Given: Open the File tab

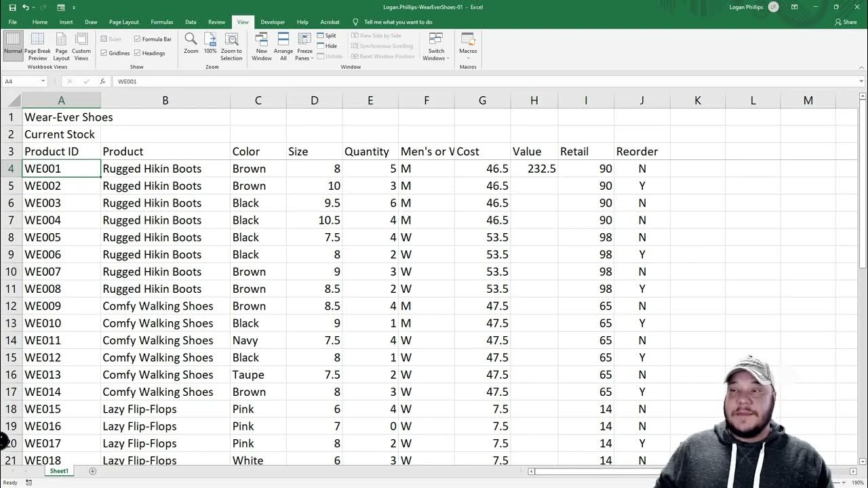Looking at the screenshot, I should click(12, 22).
